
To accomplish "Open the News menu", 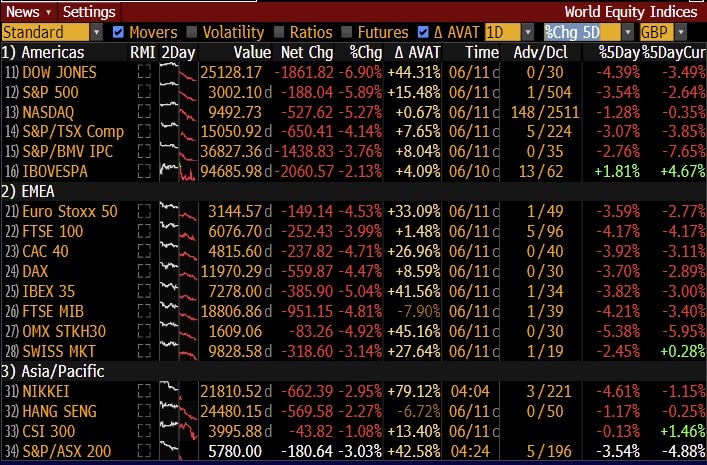I will [x=28, y=12].
